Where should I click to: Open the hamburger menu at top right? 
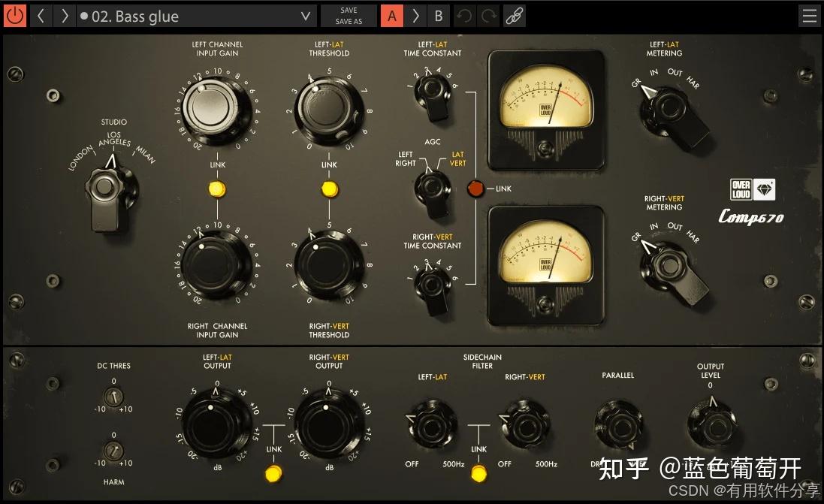[x=808, y=15]
